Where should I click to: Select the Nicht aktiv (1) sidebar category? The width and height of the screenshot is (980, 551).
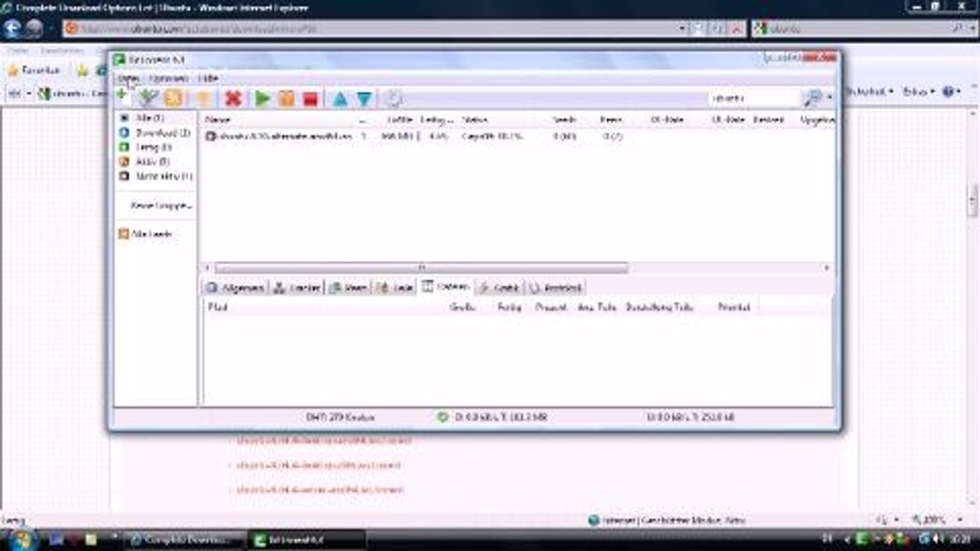(156, 176)
